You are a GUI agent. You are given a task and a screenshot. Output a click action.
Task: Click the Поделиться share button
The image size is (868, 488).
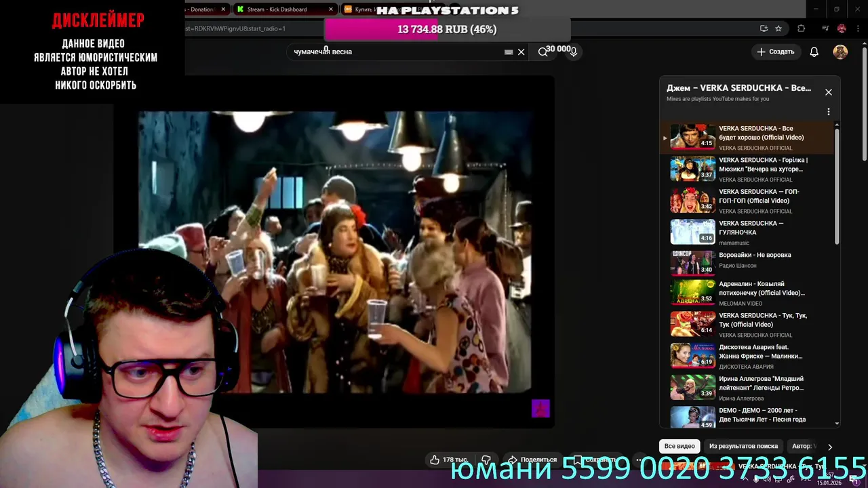(x=532, y=460)
